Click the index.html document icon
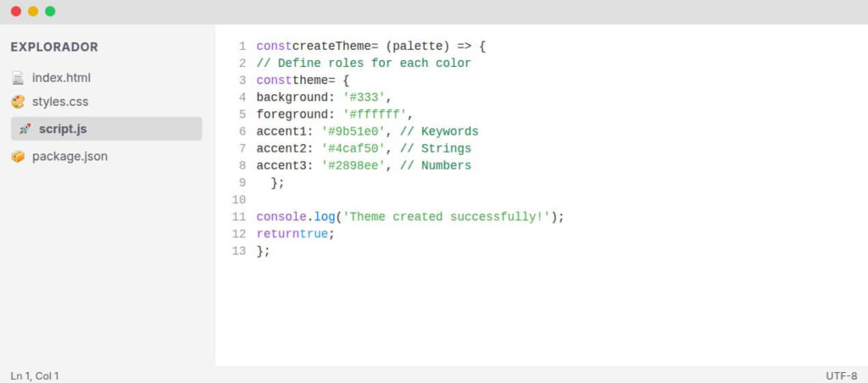Screen dimensions: 868x383 click(x=18, y=78)
